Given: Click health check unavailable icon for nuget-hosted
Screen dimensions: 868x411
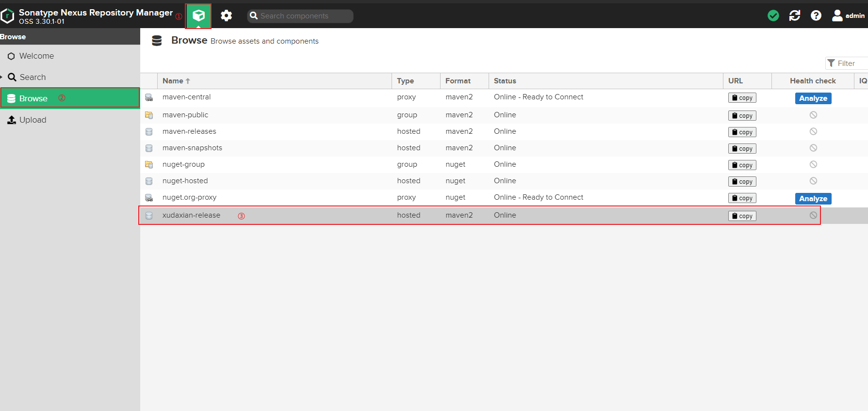Looking at the screenshot, I should pos(813,181).
